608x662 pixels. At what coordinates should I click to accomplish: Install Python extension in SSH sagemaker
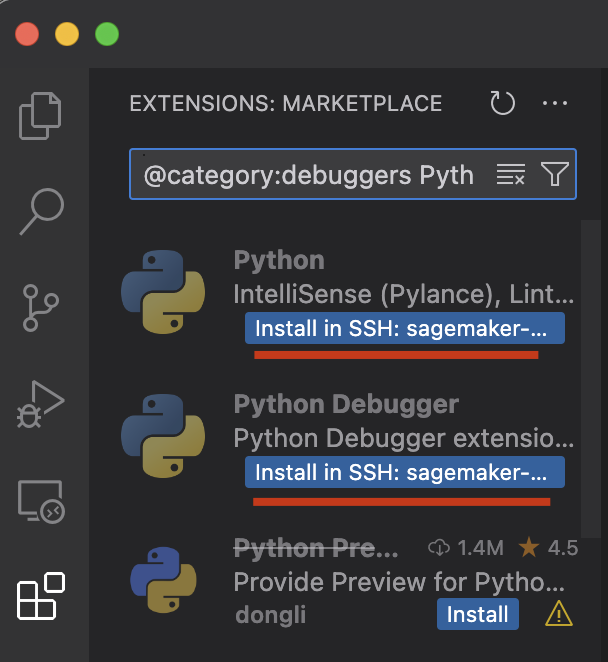(404, 328)
